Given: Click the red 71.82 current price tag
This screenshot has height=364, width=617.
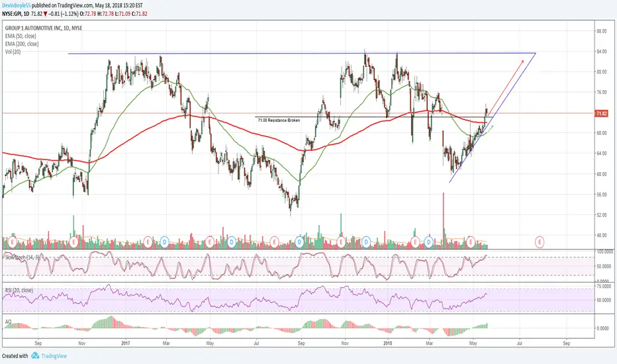Looking at the screenshot, I should pos(601,113).
